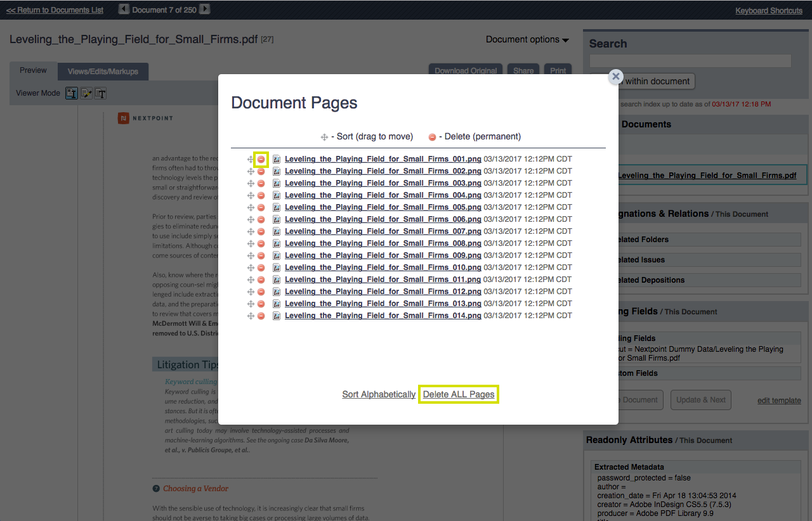Open page link 008.png
Viewport: 812px width, 521px height.
tap(383, 243)
